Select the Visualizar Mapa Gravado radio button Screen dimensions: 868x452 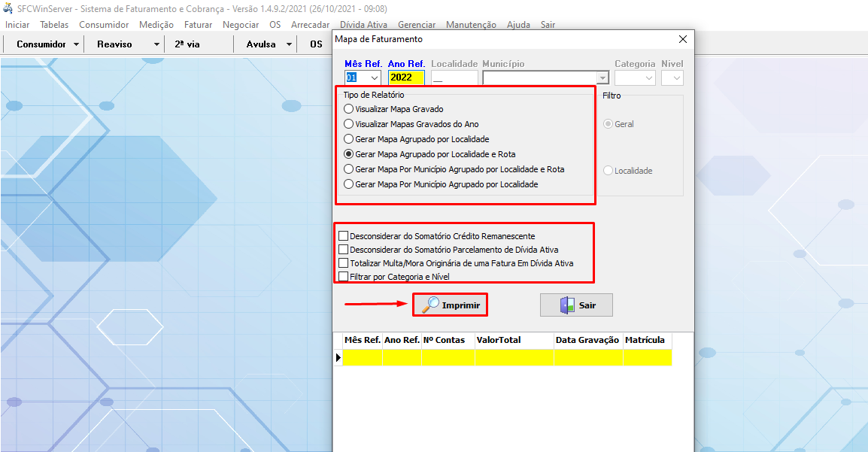click(348, 108)
